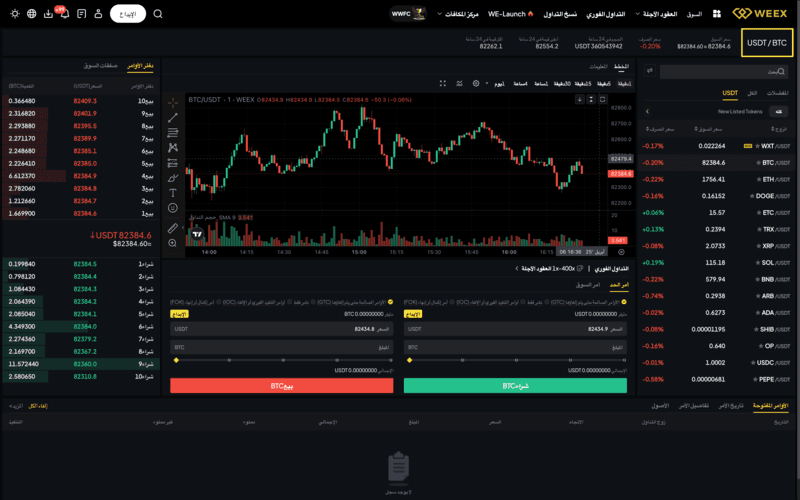Open the orders document icon in header
The image size is (800, 500).
82,14
